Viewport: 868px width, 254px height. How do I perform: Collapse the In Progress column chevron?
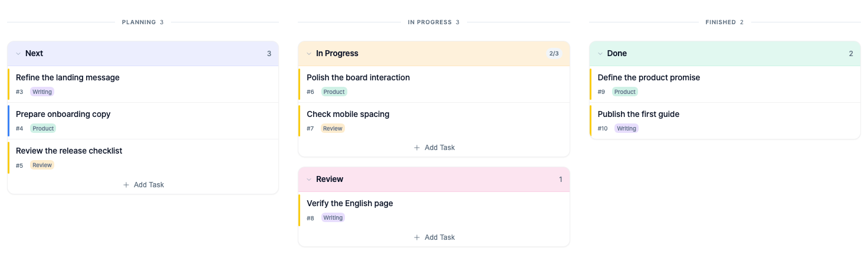tap(308, 54)
